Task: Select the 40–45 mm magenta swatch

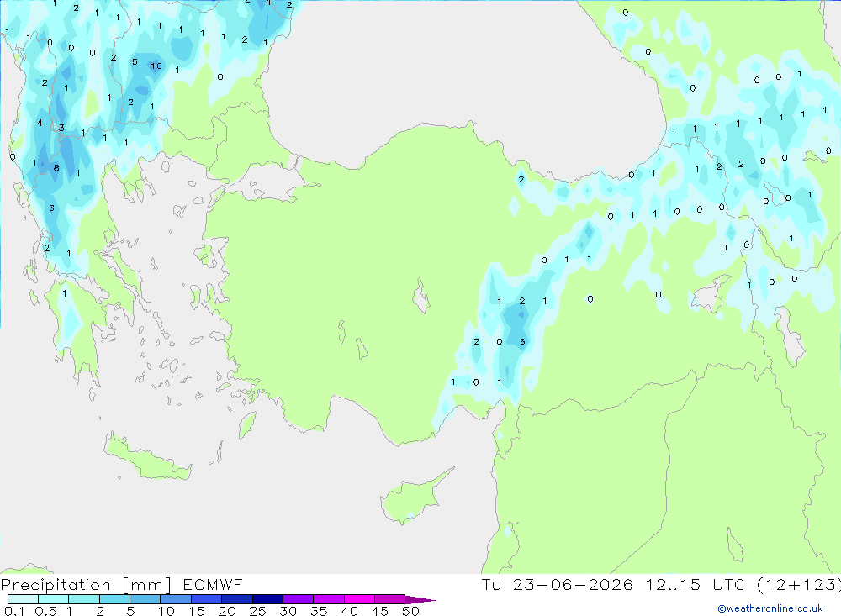Action: [359, 599]
